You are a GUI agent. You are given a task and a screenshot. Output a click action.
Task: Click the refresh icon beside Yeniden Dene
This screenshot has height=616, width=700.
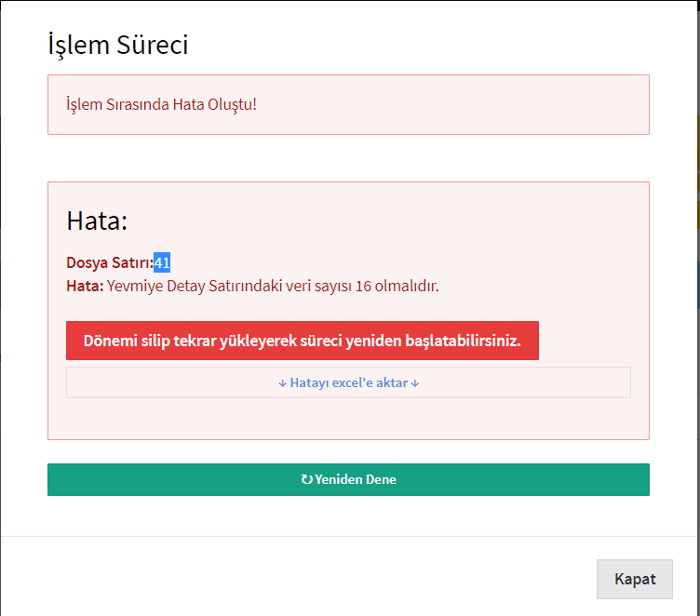[306, 479]
